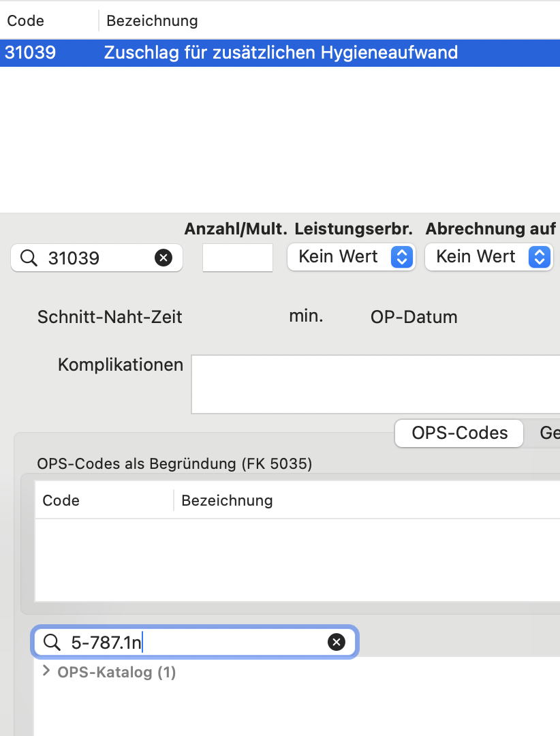Screen dimensions: 560x736
Task: Open the Leistungserbr. Kein Wert dropdown
Action: (351, 257)
